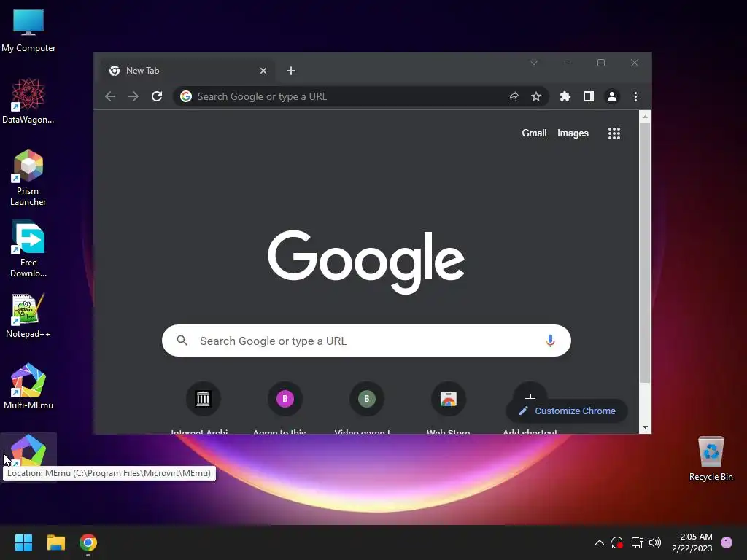747x560 pixels.
Task: Select the MEmu icon below Multi-MEmu
Action: pos(28,451)
